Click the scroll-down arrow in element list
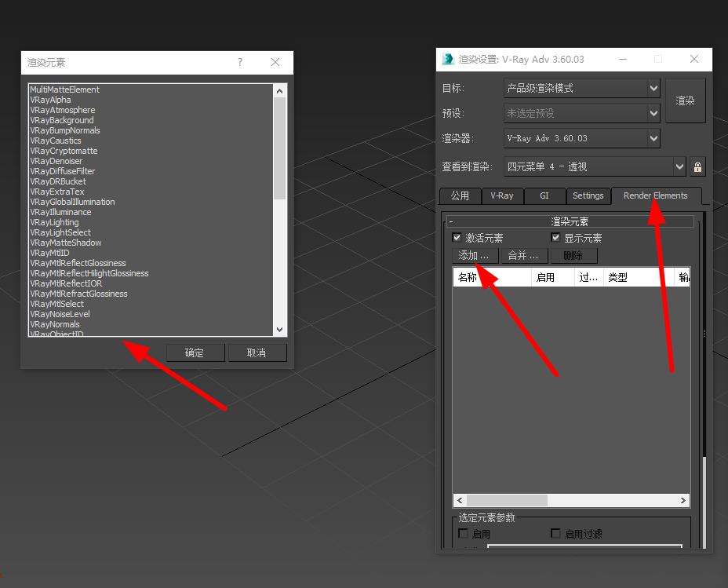The height and width of the screenshot is (588, 728). (279, 330)
